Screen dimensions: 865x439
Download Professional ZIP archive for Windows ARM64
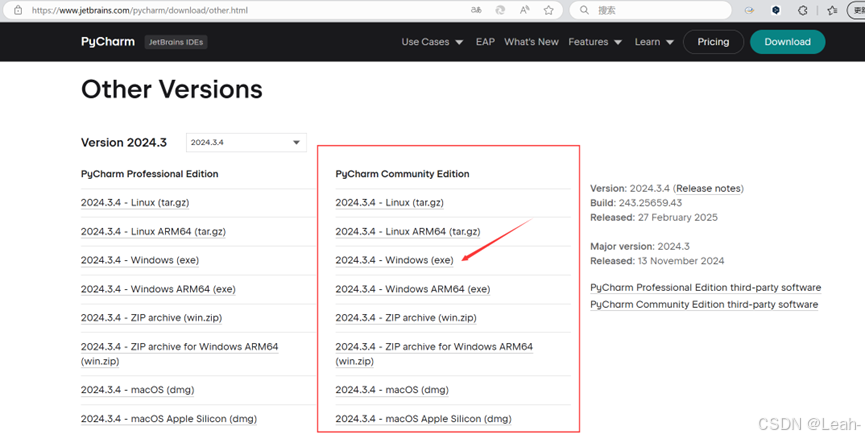[180, 354]
